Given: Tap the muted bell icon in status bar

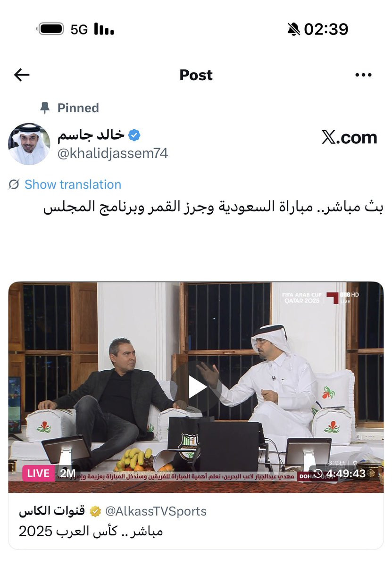Looking at the screenshot, I should coord(293,30).
